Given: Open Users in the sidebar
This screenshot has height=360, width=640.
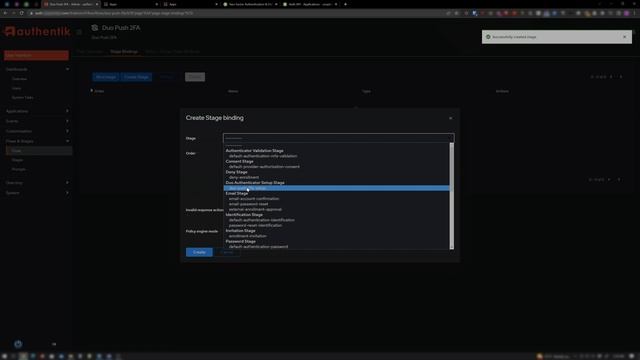Looking at the screenshot, I should click(x=16, y=88).
